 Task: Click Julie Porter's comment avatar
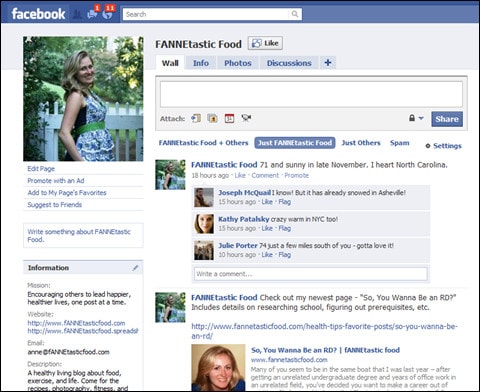tap(204, 250)
